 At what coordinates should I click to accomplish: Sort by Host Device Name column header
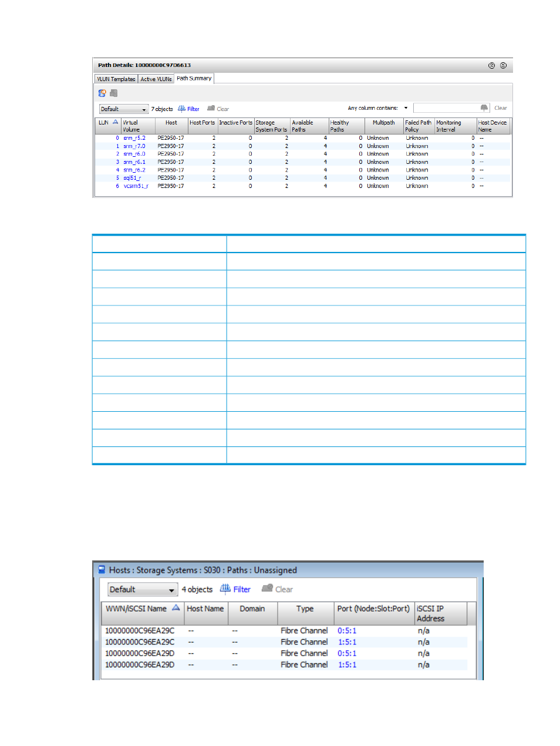pos(493,126)
